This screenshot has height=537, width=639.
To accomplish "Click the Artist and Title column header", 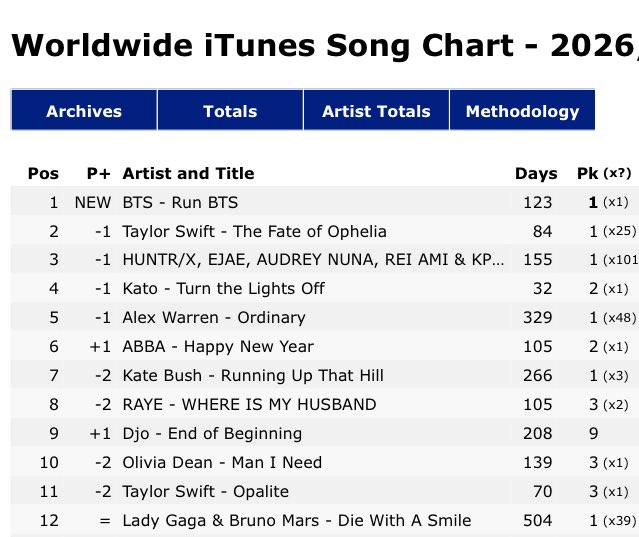I will click(x=188, y=173).
